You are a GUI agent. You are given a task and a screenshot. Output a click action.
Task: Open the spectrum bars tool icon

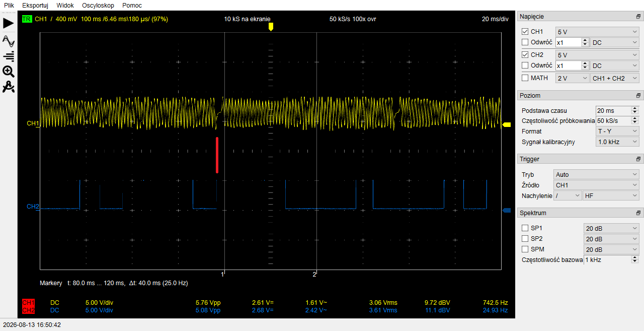click(9, 56)
